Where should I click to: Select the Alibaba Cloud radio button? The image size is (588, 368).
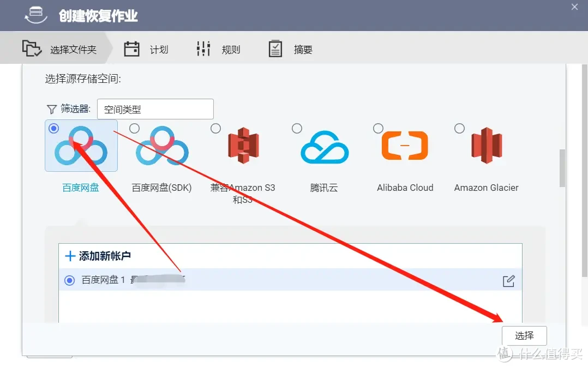tap(379, 129)
